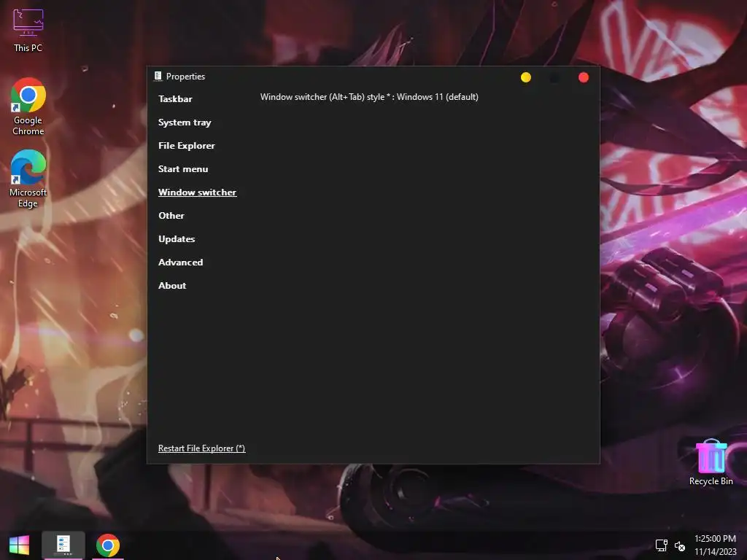Open the Advanced settings section
The image size is (747, 560).
click(181, 262)
